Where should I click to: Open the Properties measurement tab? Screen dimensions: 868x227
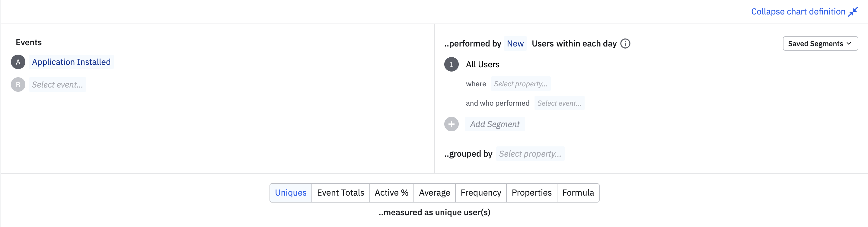[531, 193]
